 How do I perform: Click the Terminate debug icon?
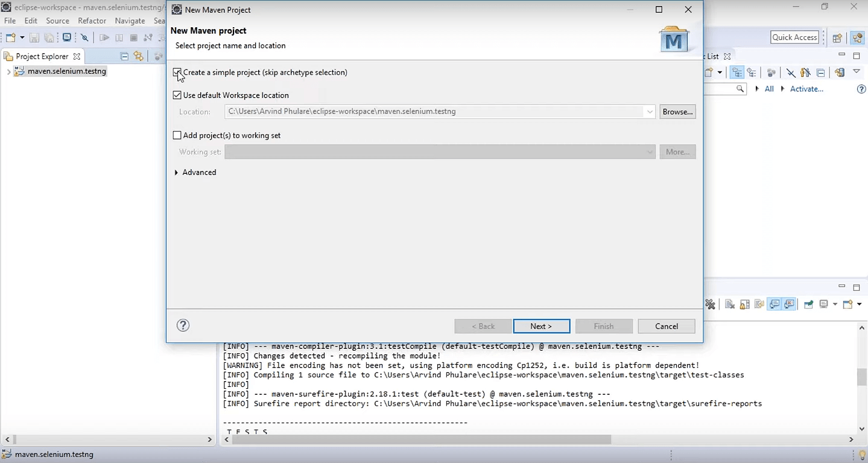(x=133, y=37)
